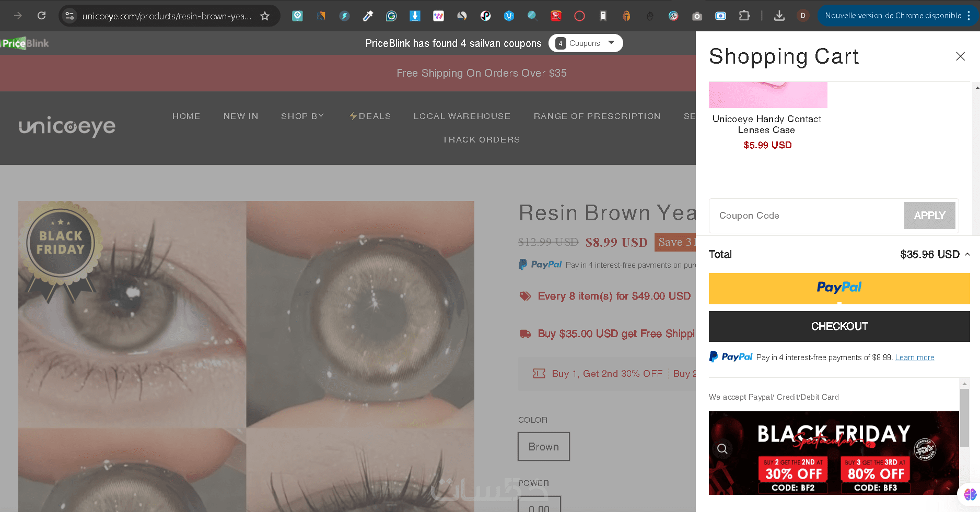This screenshot has width=980, height=512.
Task: Open Unicoeye Handy Contact Lenses Case link
Action: [x=767, y=124]
